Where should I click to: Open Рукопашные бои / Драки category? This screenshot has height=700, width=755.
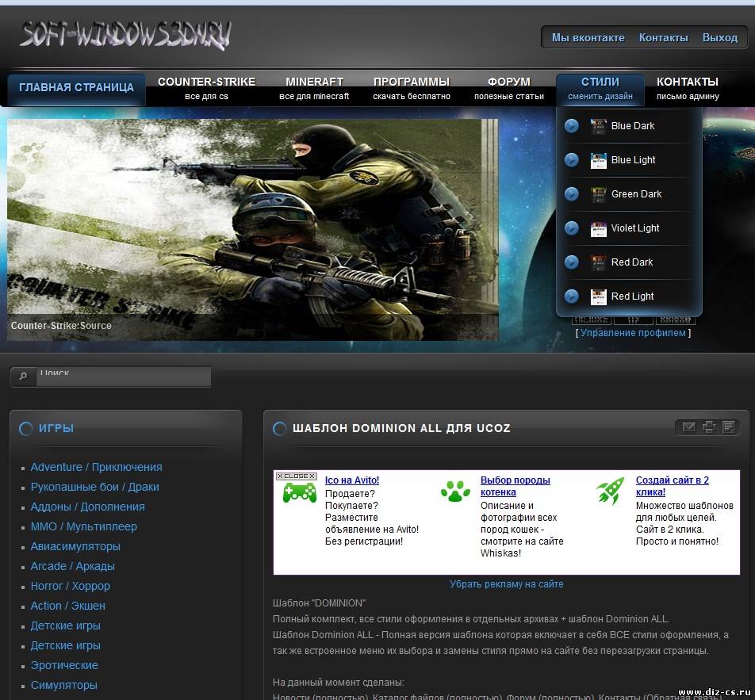tap(95, 487)
